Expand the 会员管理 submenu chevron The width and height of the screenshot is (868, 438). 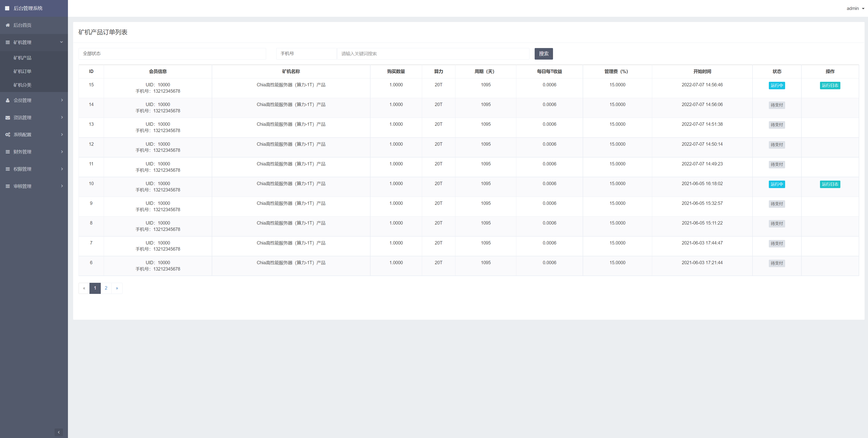(x=62, y=100)
